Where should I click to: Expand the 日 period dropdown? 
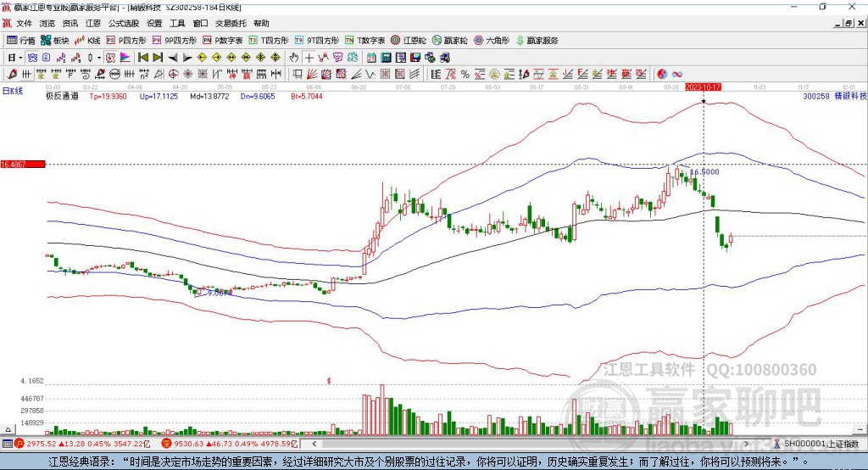[x=20, y=58]
